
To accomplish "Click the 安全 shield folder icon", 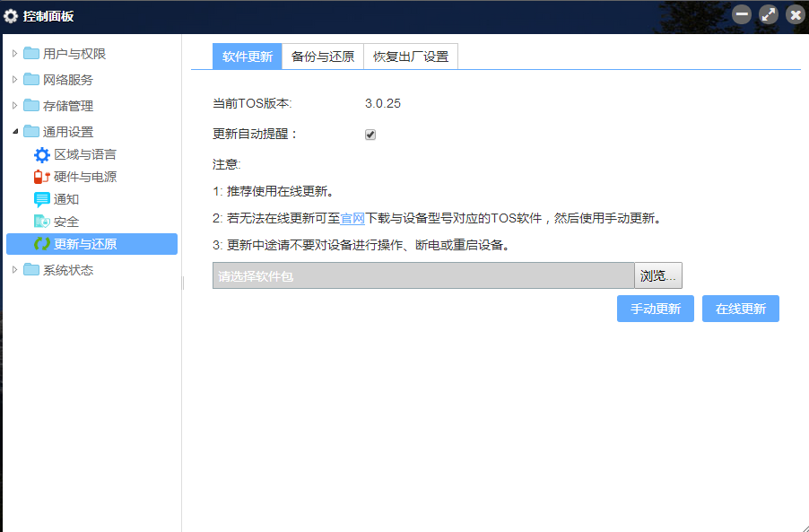I will click(x=42, y=222).
